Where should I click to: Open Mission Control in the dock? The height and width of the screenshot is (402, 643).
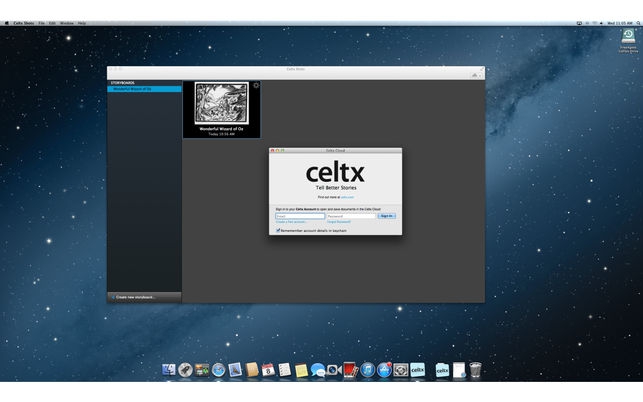click(x=202, y=370)
